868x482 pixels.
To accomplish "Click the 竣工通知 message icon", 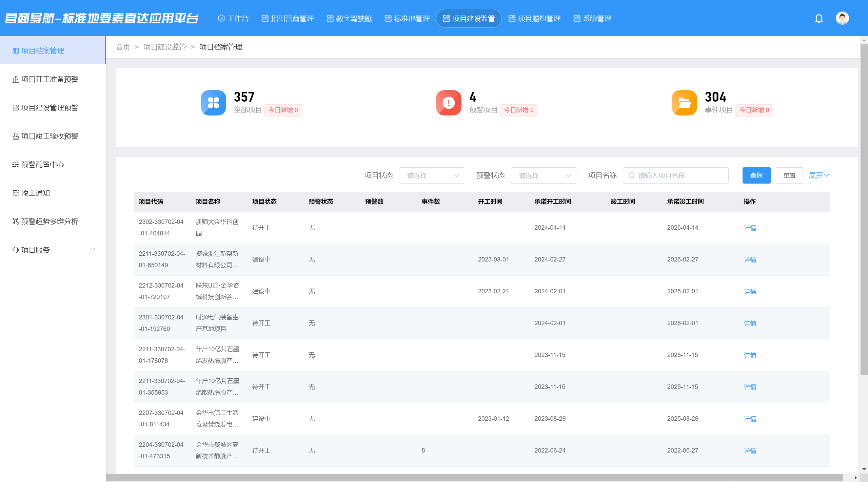I will pos(16,193).
